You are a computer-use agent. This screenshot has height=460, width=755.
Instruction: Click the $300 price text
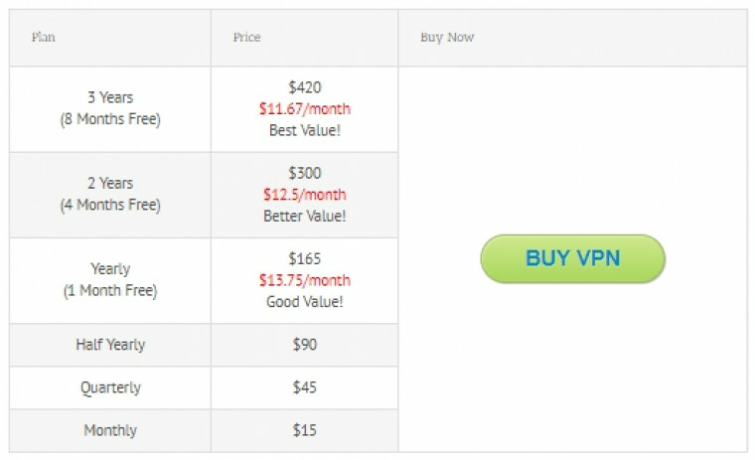(305, 173)
